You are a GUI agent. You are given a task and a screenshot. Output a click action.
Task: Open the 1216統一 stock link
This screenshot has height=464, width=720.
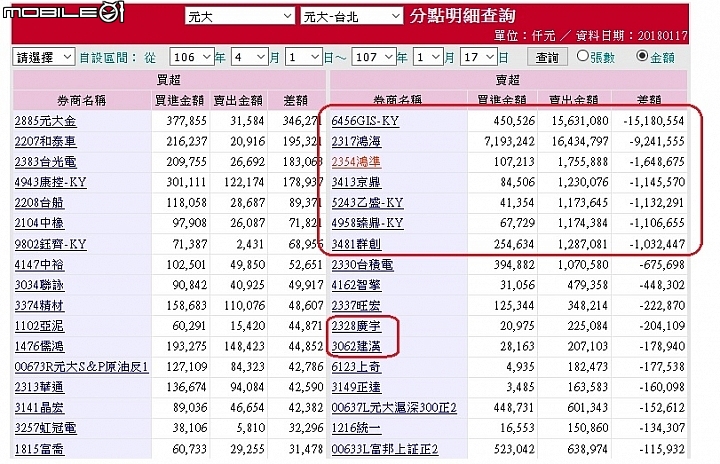click(356, 428)
